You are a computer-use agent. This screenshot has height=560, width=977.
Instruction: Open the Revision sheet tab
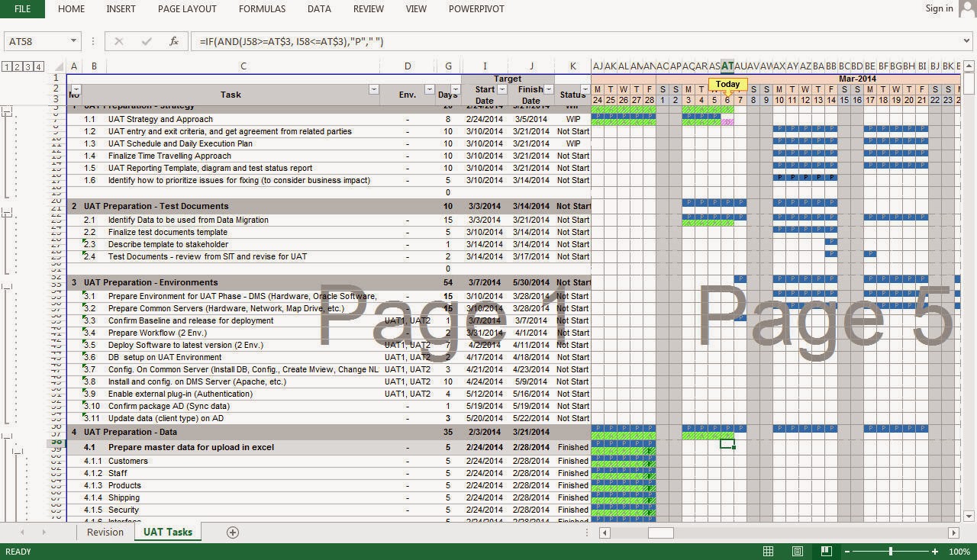pyautogui.click(x=105, y=532)
